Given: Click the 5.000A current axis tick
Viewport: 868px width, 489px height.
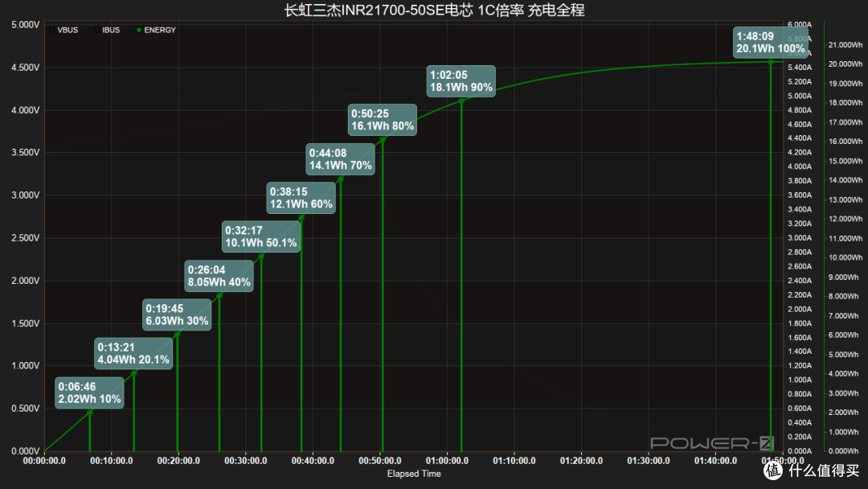Looking at the screenshot, I should coord(800,96).
